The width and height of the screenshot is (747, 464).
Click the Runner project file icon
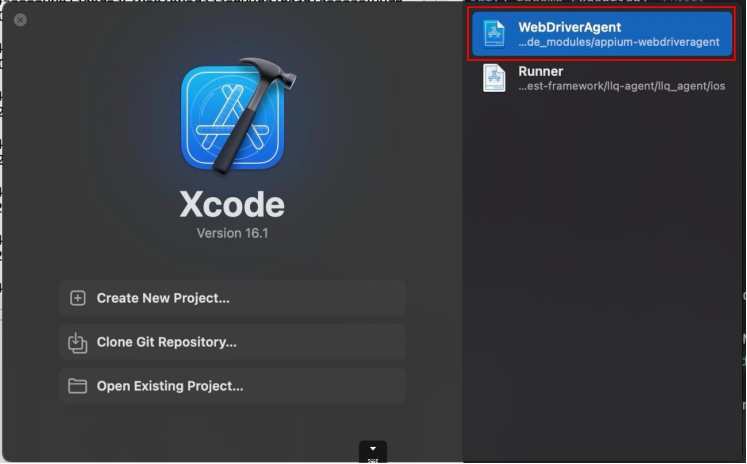click(495, 78)
